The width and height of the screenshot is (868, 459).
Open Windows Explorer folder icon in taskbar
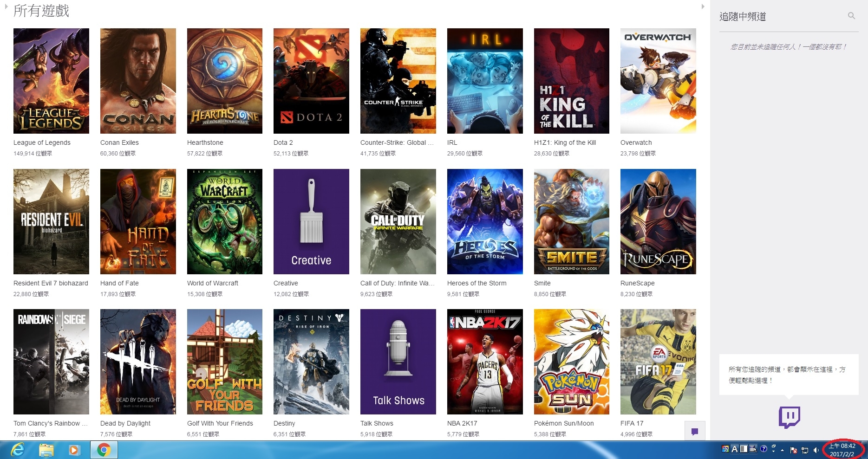point(46,450)
